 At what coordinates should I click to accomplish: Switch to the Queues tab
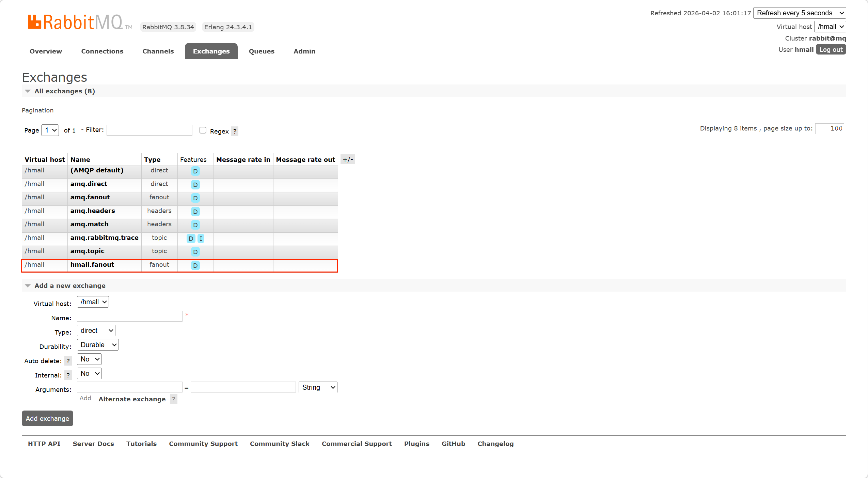tap(261, 51)
